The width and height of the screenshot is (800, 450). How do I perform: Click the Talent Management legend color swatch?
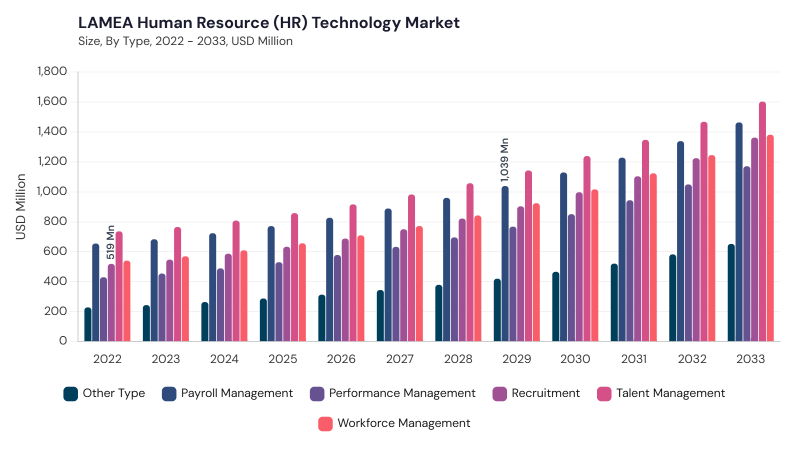coord(604,394)
